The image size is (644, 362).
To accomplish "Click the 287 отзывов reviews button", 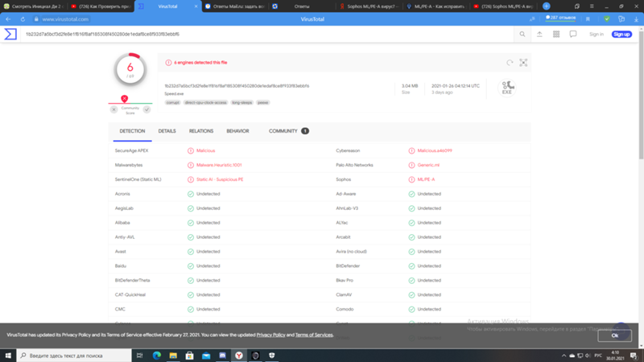I will click(x=560, y=18).
